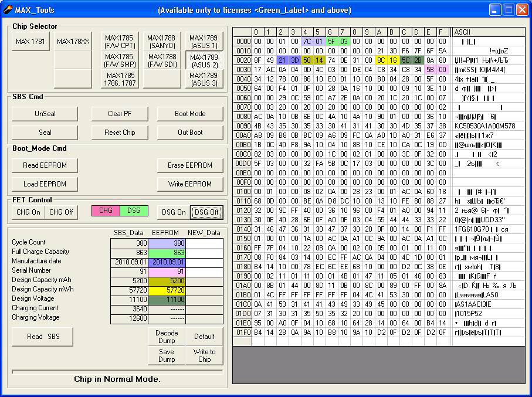
Task: Click the Read SBS button
Action: point(42,337)
